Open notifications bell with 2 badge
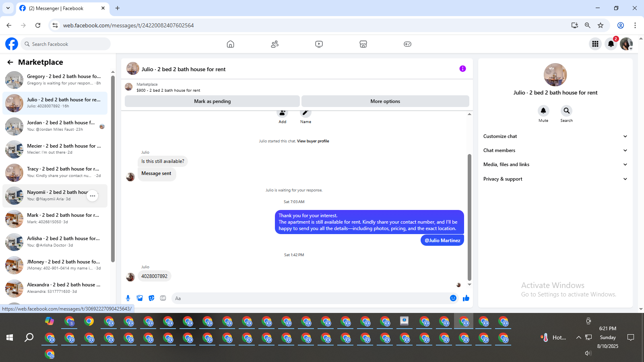The image size is (644, 362). (611, 44)
